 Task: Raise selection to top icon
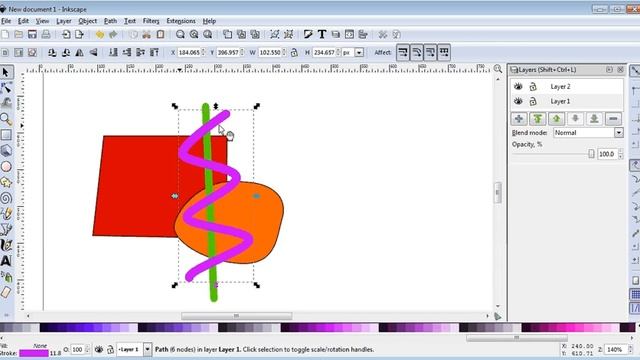(x=154, y=52)
